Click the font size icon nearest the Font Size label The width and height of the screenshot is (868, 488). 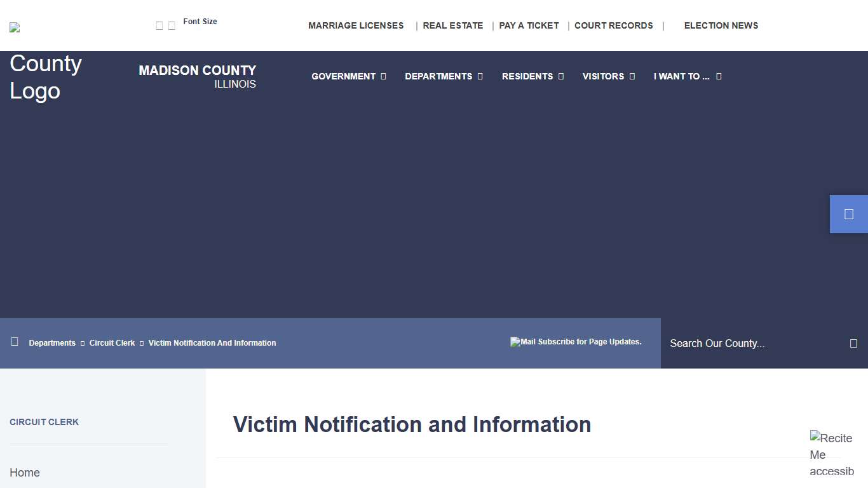pos(172,25)
